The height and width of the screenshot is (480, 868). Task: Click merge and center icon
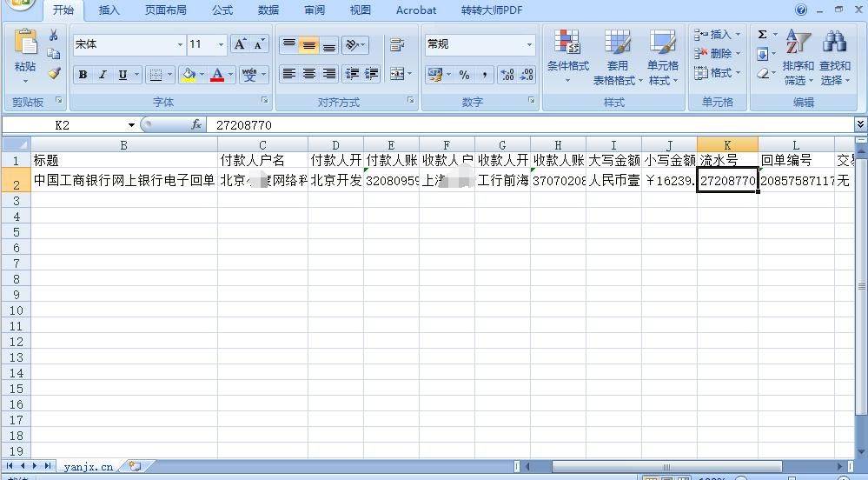pos(396,74)
